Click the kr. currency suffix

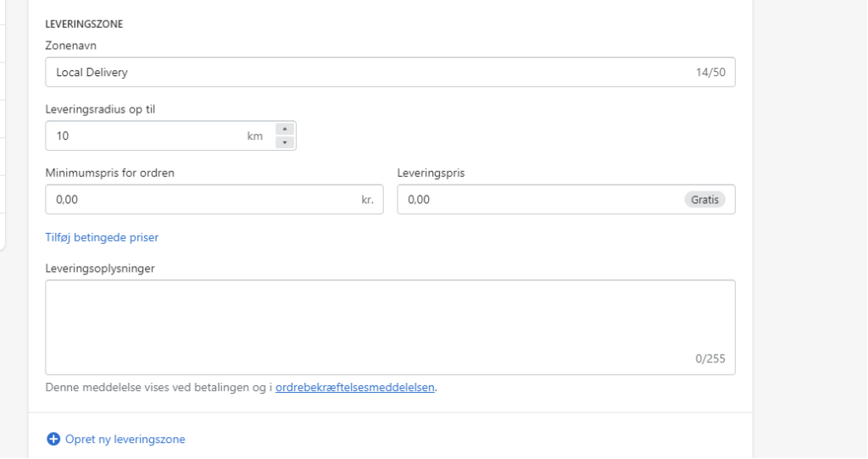point(368,200)
